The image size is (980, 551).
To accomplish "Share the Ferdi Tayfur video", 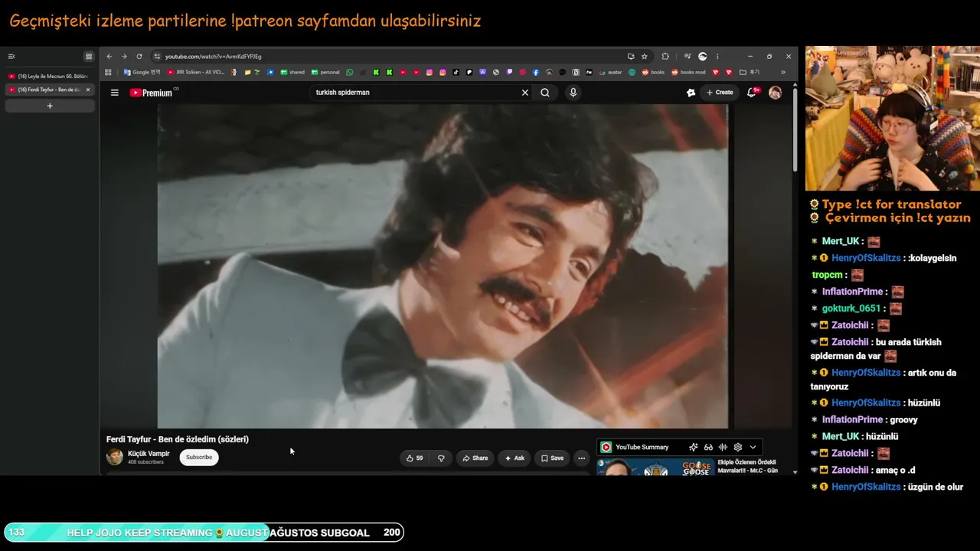I will coord(475,458).
